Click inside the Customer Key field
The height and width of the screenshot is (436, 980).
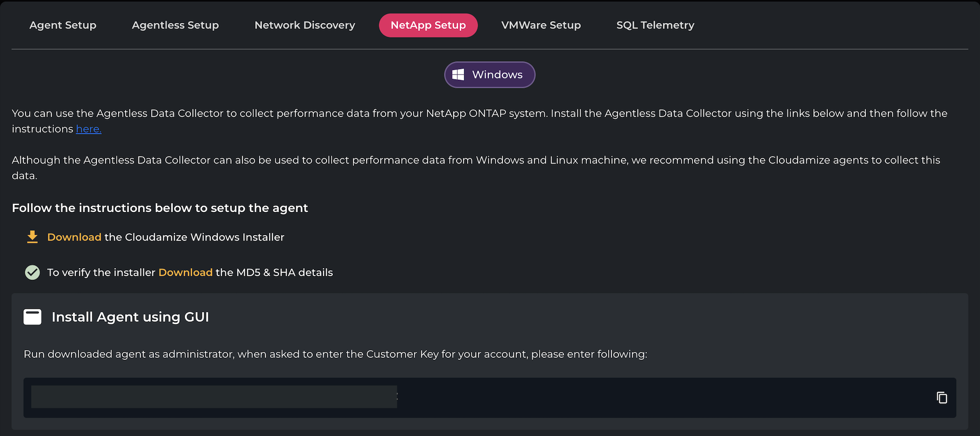tap(213, 397)
